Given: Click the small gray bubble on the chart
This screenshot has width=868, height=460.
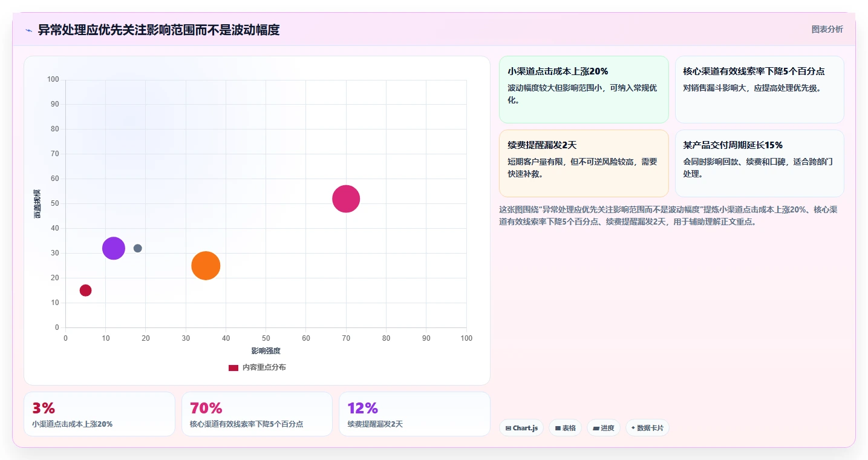Looking at the screenshot, I should [x=138, y=248].
